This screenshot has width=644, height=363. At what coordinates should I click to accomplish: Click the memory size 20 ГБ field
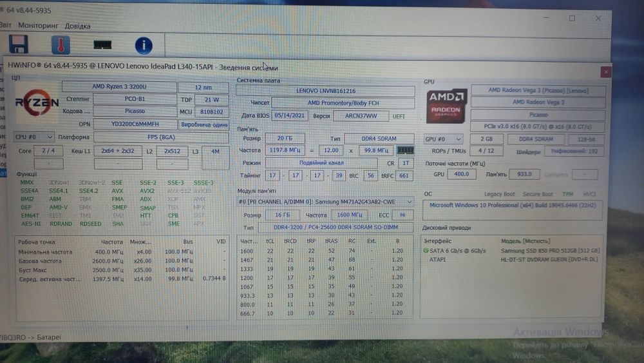[x=285, y=139]
